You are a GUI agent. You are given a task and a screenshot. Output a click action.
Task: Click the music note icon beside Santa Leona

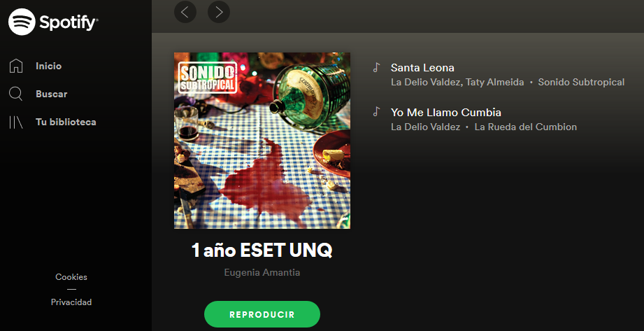376,67
